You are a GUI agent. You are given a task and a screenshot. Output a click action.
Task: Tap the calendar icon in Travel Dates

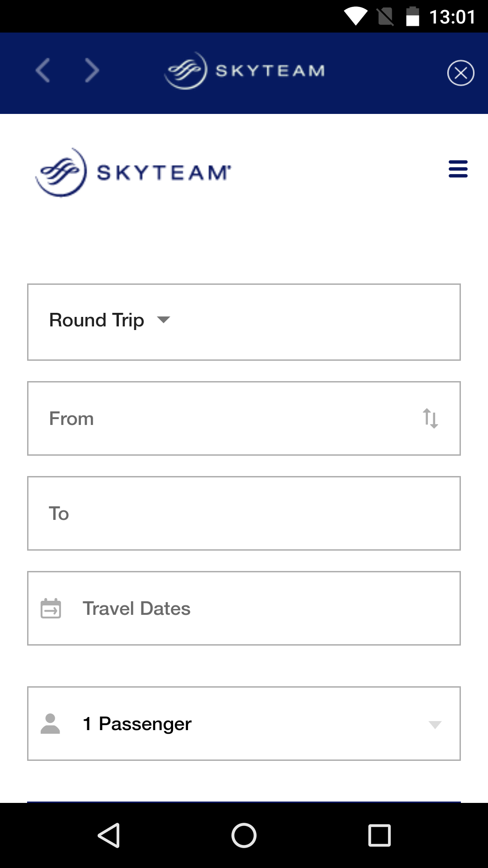click(x=51, y=609)
